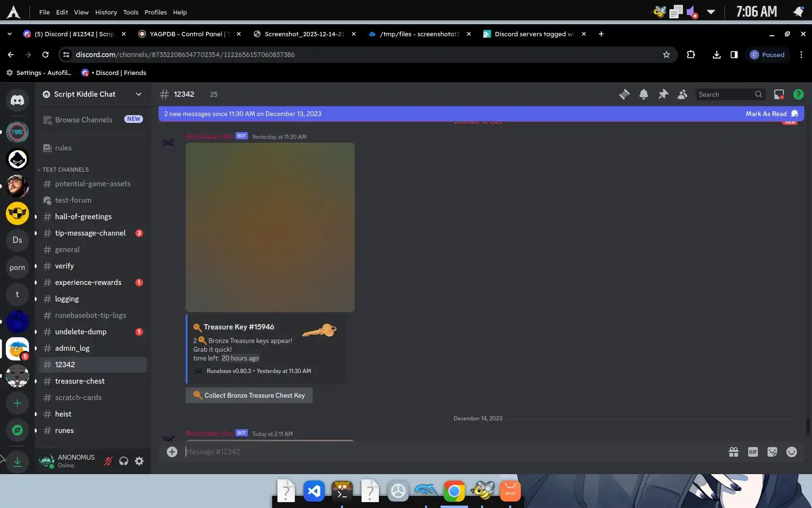Open the blurred image attachment

pos(270,227)
